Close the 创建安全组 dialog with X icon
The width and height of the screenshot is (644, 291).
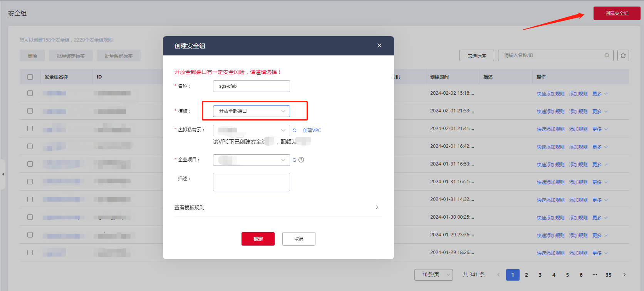(379, 45)
